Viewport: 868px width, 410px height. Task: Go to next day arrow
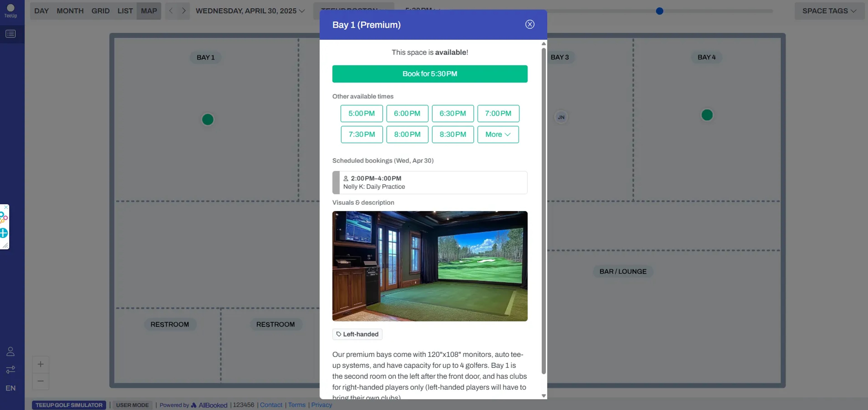tap(184, 11)
